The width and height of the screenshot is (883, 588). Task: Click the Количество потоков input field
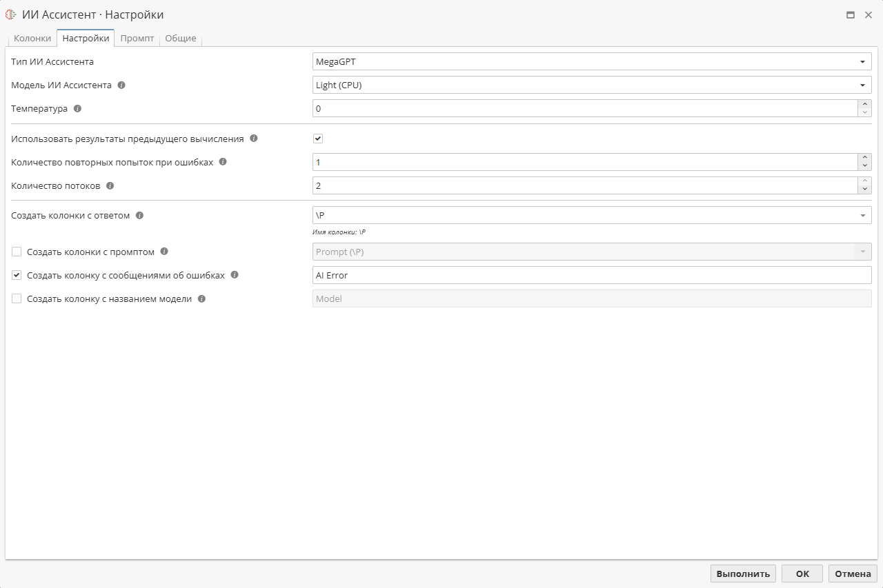[x=585, y=185]
